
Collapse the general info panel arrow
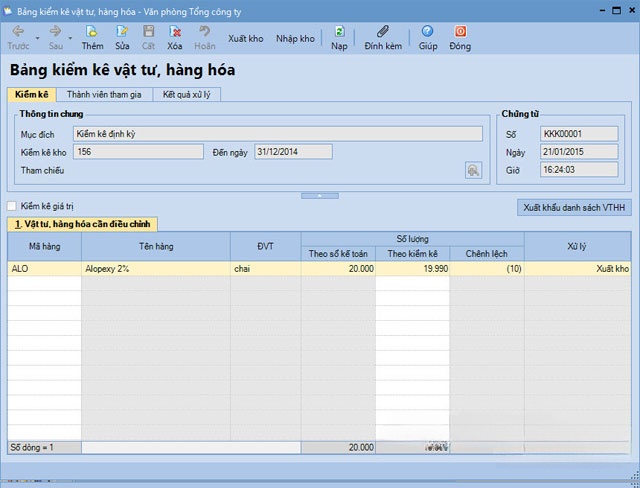pyautogui.click(x=320, y=196)
